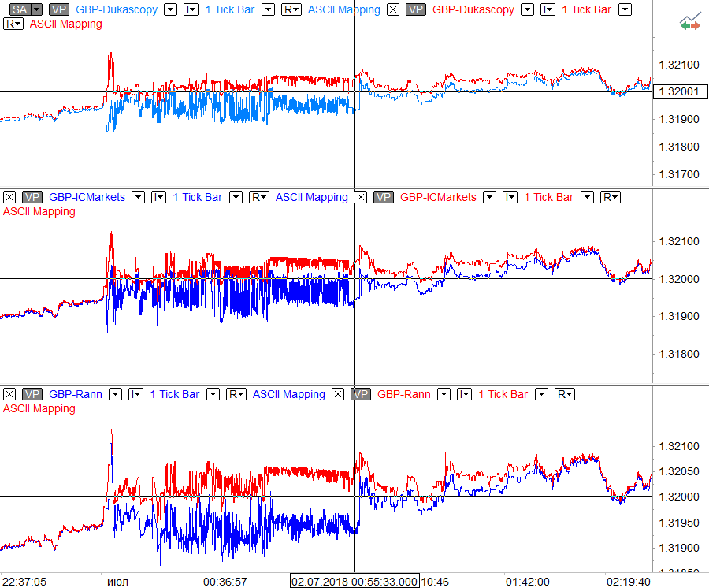Click blue 1 Tick Bar label in ICMarkets pane
709x588 pixels.
(198, 197)
